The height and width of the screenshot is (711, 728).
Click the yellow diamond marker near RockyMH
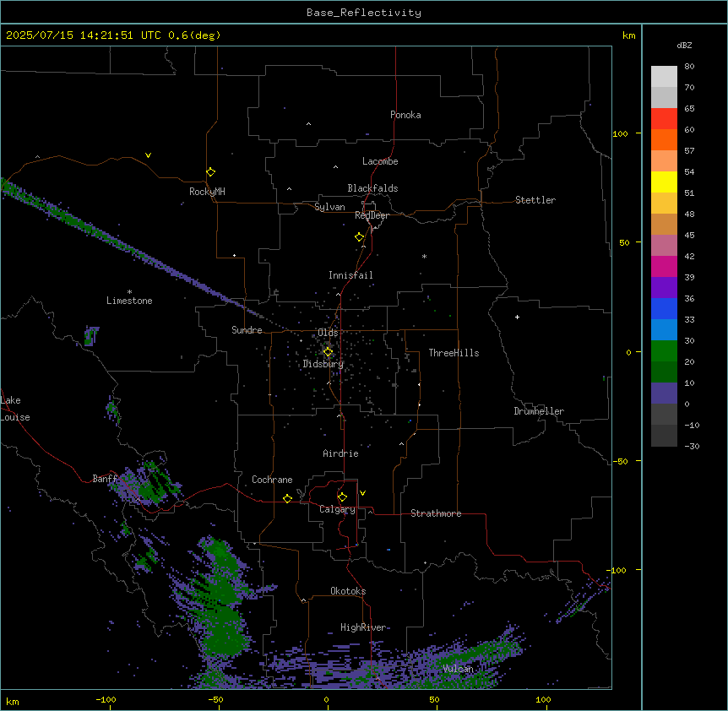click(210, 172)
